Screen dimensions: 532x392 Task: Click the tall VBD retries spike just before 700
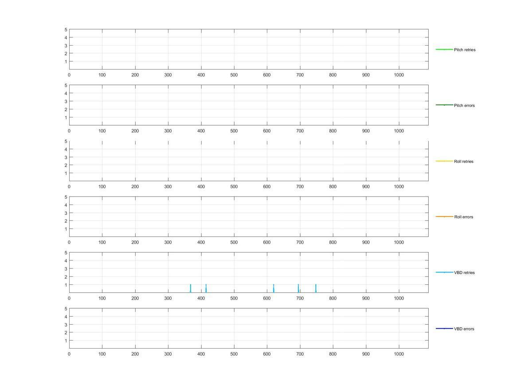tap(298, 288)
